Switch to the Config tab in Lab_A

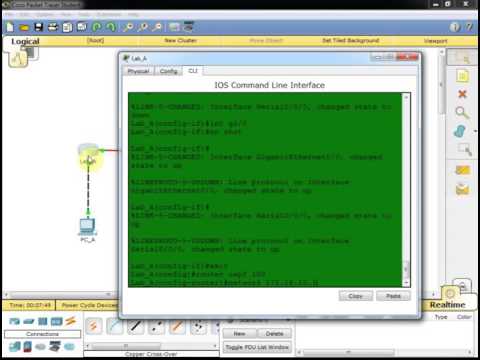[x=168, y=71]
